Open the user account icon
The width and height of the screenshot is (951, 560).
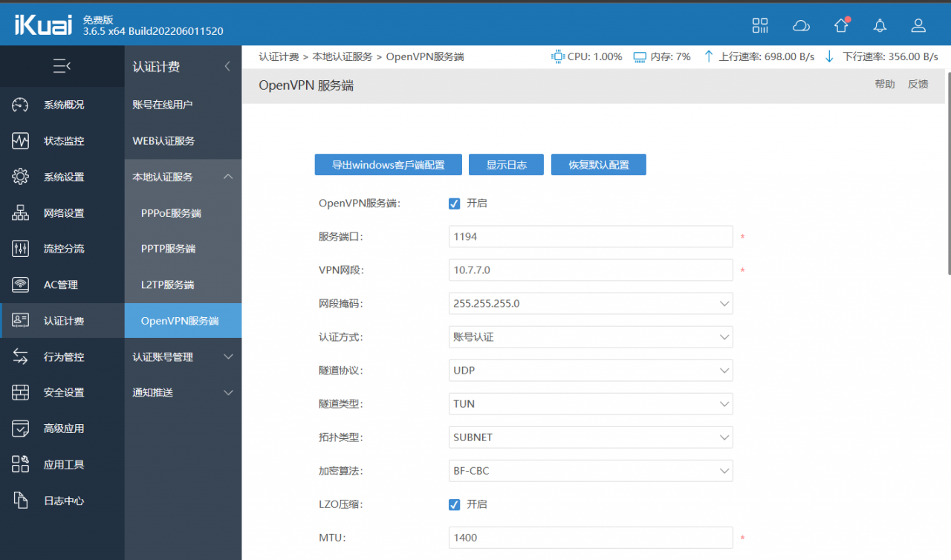918,26
